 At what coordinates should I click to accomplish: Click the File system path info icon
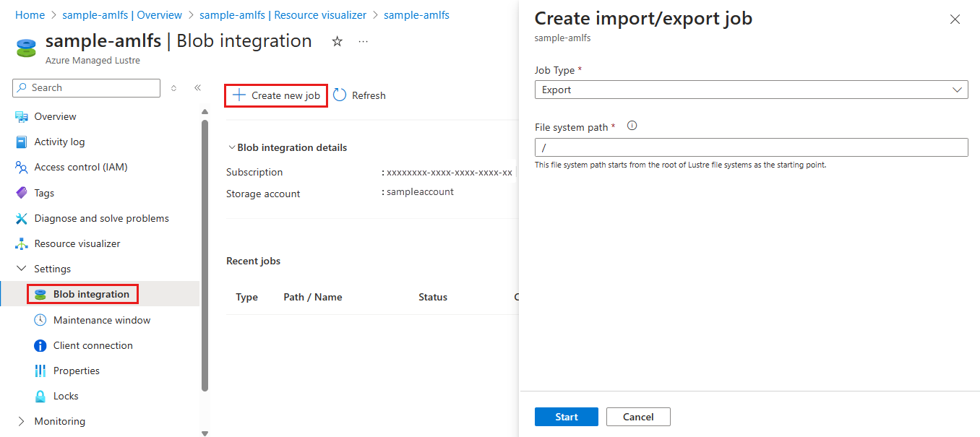coord(632,126)
